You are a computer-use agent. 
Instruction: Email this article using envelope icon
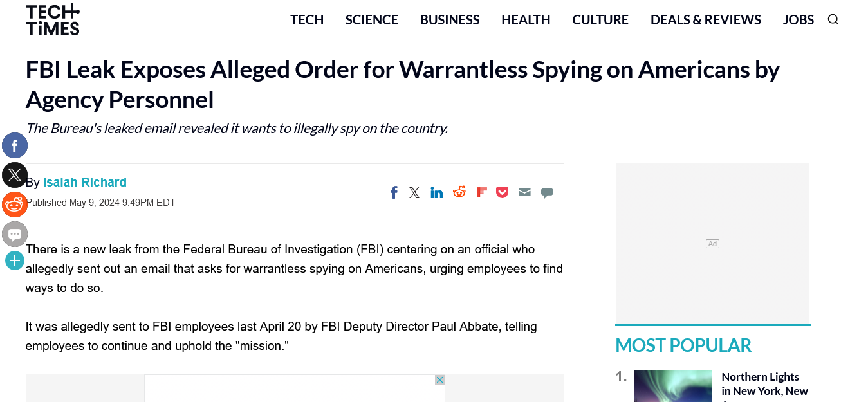click(x=524, y=192)
